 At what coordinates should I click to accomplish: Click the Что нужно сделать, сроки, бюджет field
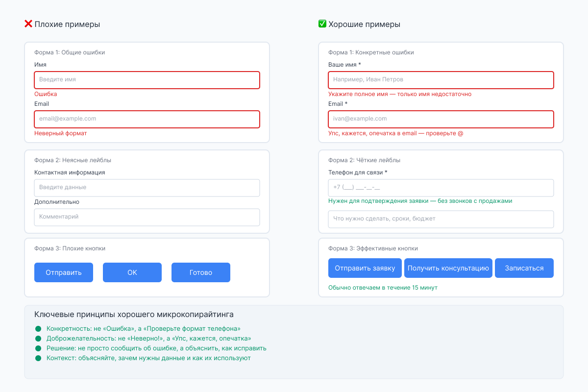point(441,219)
